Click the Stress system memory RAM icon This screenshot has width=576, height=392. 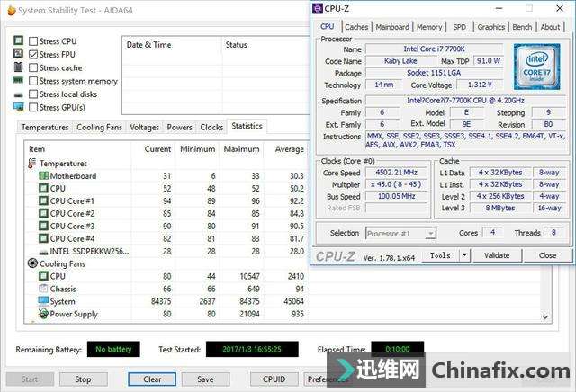(18, 80)
